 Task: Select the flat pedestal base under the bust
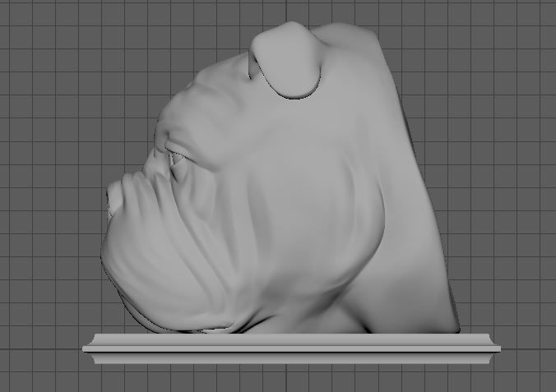tap(291, 348)
